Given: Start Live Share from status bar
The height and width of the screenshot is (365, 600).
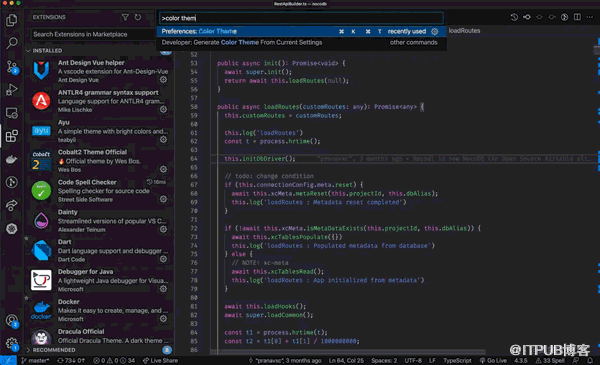Looking at the screenshot, I should pos(160,360).
